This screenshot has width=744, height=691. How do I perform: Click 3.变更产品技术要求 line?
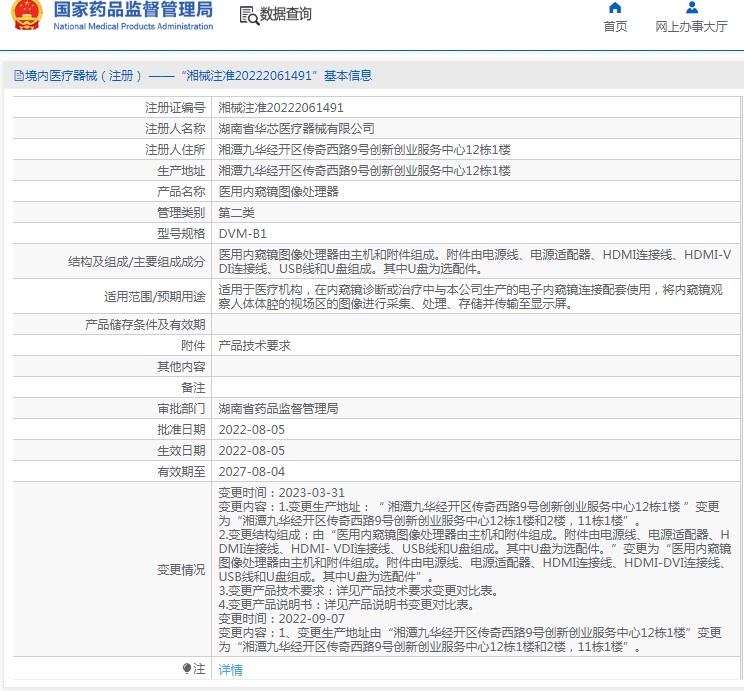pos(359,591)
